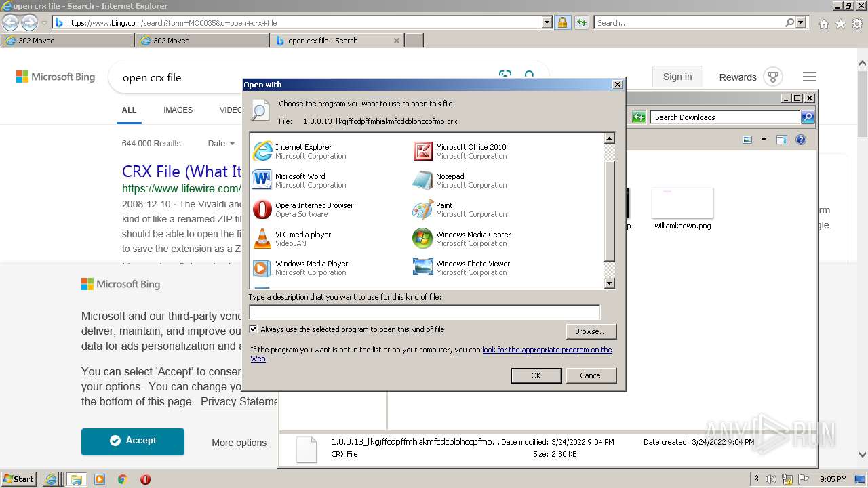Open recent pages dropdown next to forward

45,23
